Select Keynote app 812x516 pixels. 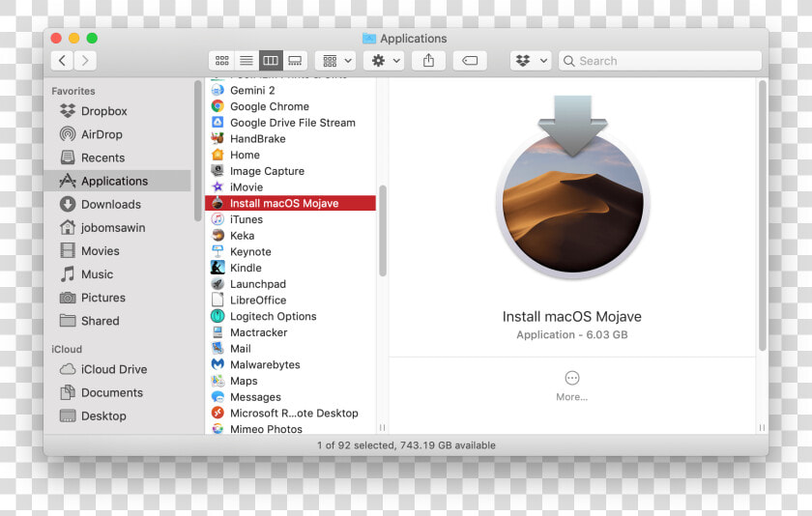pyautogui.click(x=291, y=251)
